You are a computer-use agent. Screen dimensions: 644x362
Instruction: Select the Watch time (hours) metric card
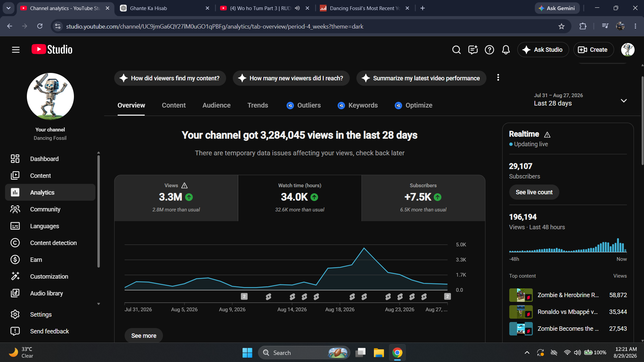click(x=300, y=198)
